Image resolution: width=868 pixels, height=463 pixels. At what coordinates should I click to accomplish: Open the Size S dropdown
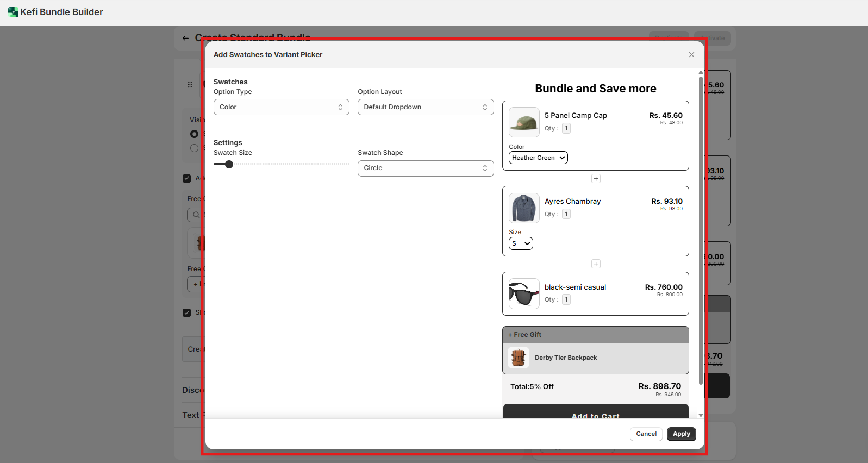[x=521, y=243]
